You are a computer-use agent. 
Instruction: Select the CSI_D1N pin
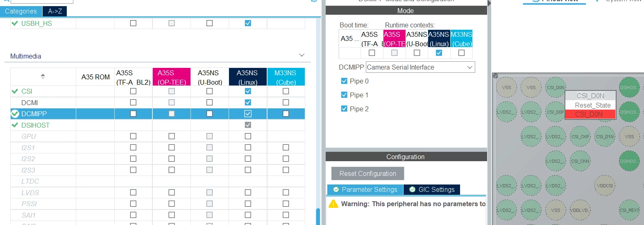[x=605, y=137]
